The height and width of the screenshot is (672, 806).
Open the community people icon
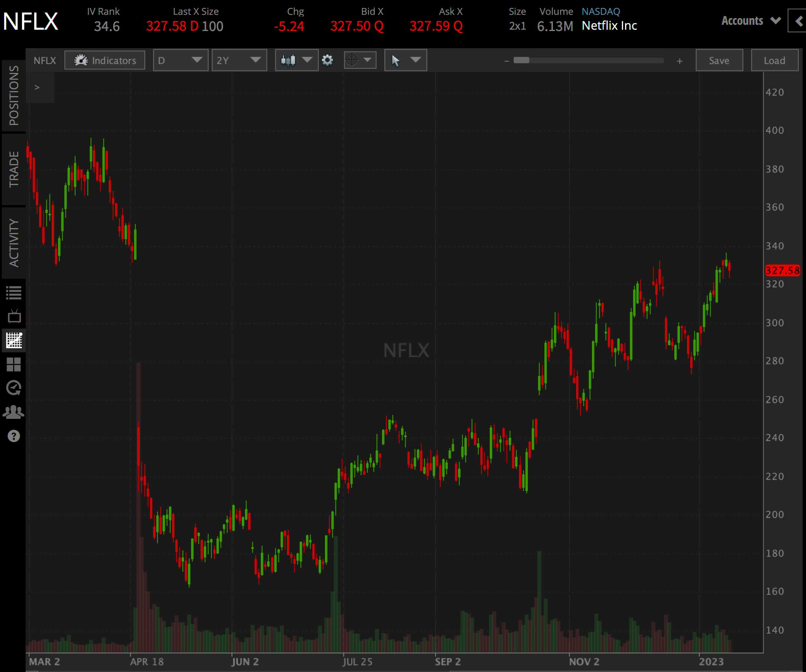[x=14, y=412]
